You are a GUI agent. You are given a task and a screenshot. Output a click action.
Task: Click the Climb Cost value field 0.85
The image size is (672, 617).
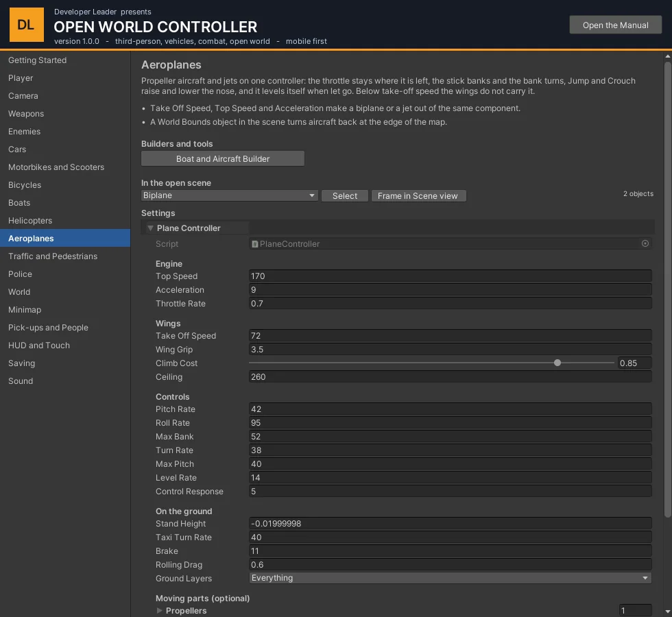point(635,363)
